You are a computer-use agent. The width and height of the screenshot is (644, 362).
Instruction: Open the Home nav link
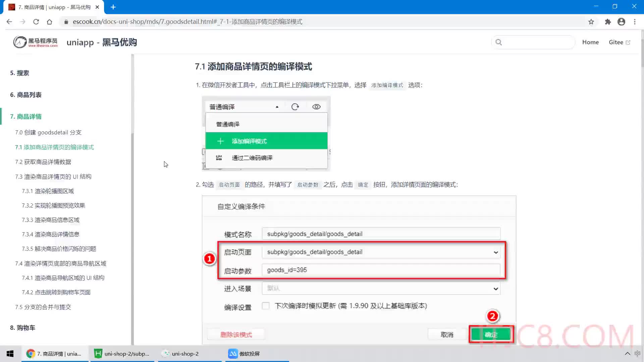pyautogui.click(x=590, y=42)
